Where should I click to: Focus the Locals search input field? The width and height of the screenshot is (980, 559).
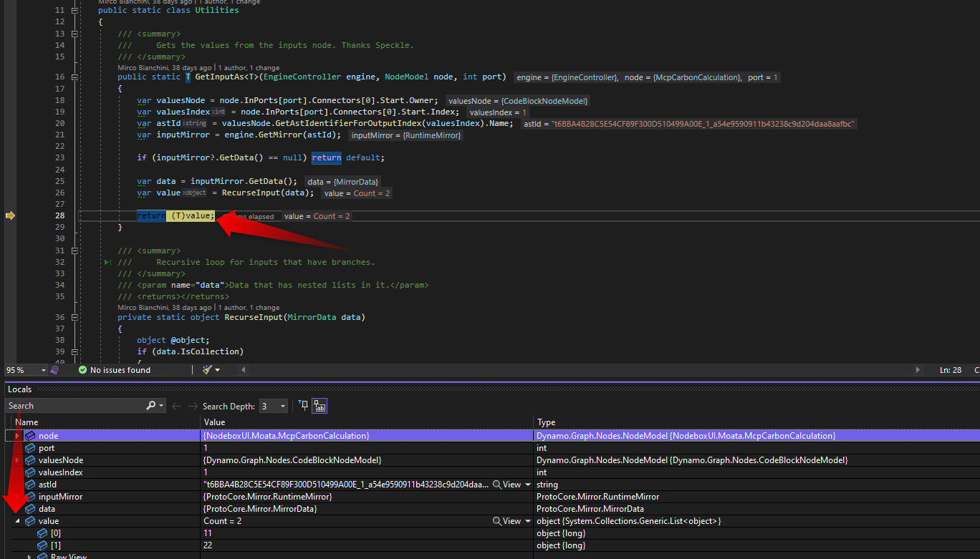[x=75, y=406]
